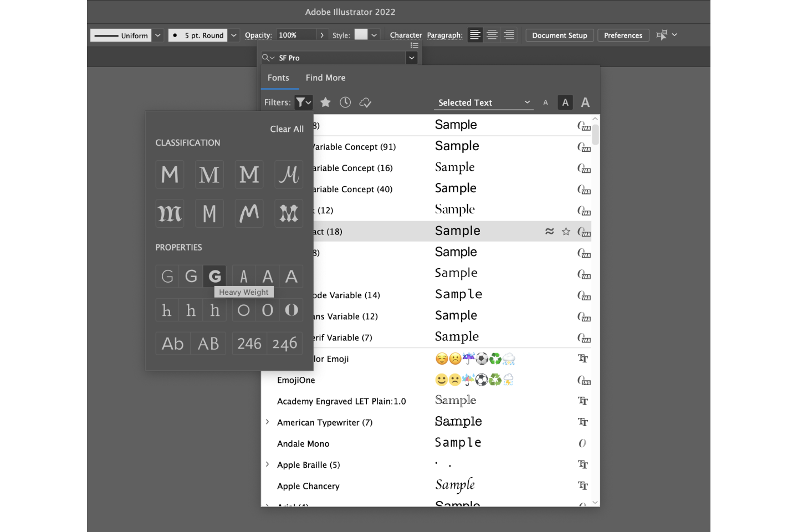Click the SF Pro font search field

(341, 58)
